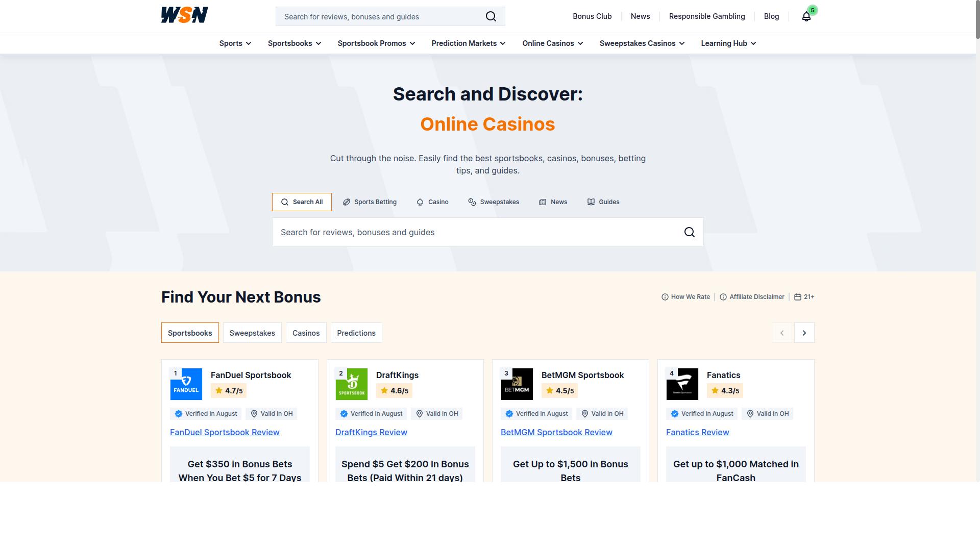Click the info icon beside Affiliate Disclaimer
The width and height of the screenshot is (980, 551).
(723, 297)
